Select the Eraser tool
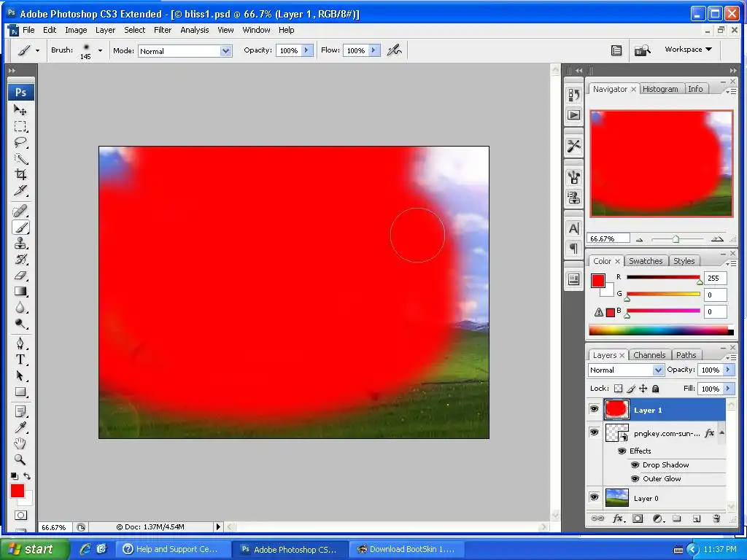The width and height of the screenshot is (747, 560). 20,275
